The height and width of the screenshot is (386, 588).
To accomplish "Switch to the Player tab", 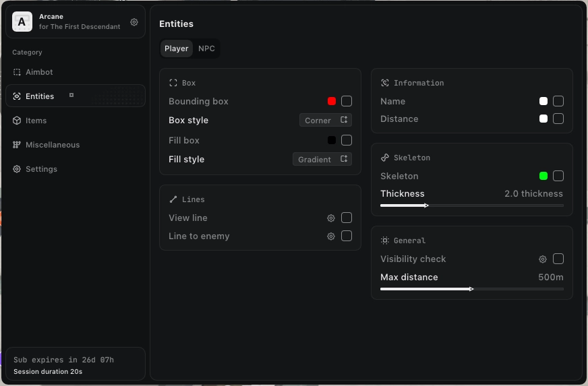I will point(176,49).
